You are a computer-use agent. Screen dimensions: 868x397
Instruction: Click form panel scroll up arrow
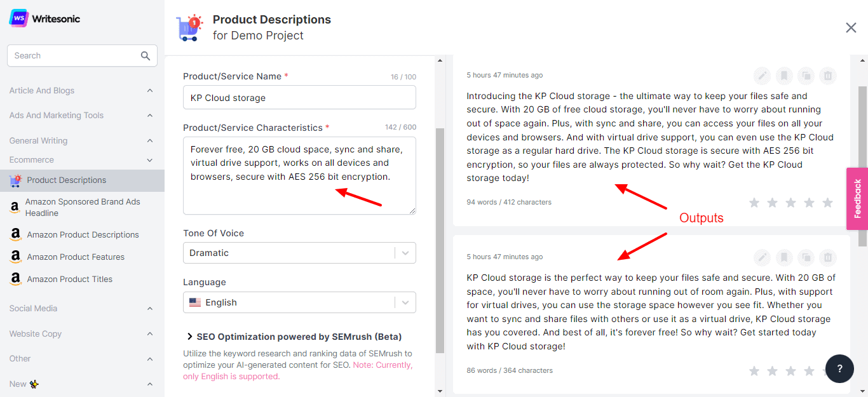pyautogui.click(x=440, y=61)
